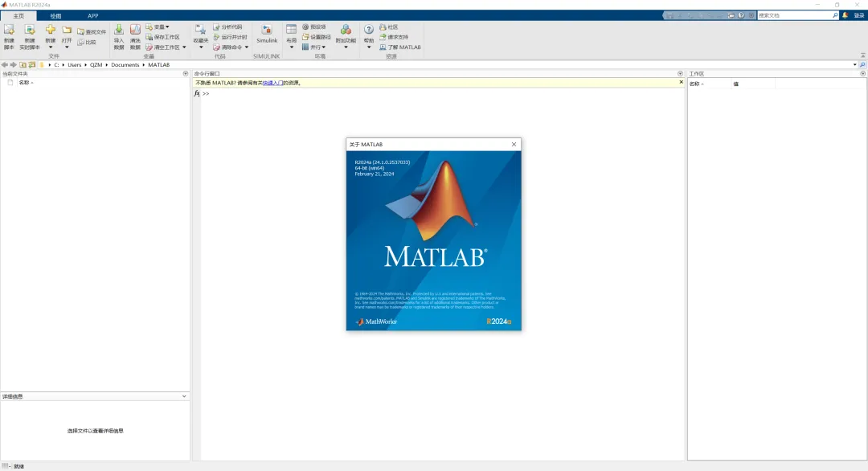The height and width of the screenshot is (471, 868).
Task: Expand the Clear Workspace (清空工作区) dropdown arrow
Action: (184, 47)
